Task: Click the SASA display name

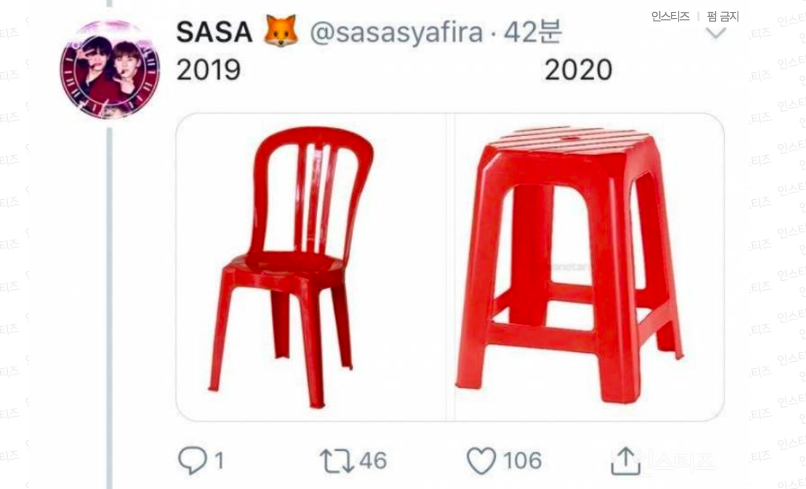Action: tap(214, 32)
